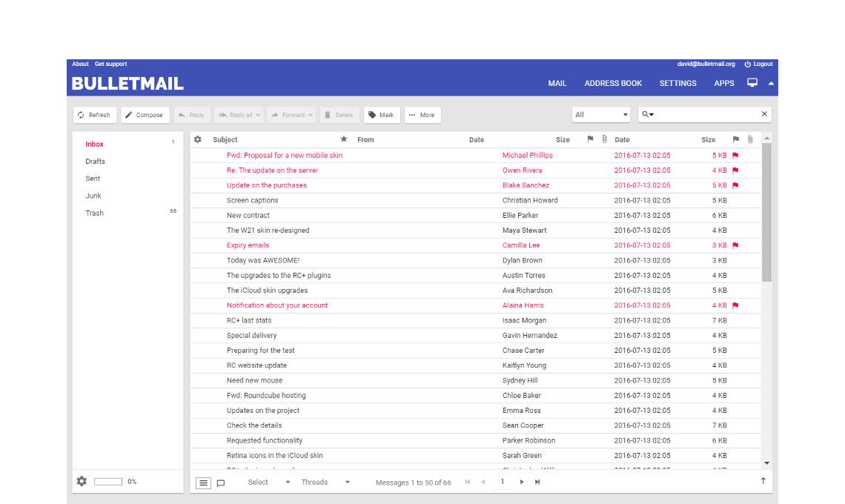Click the magnifier icon in the search box
The width and height of the screenshot is (845, 504).
click(646, 114)
